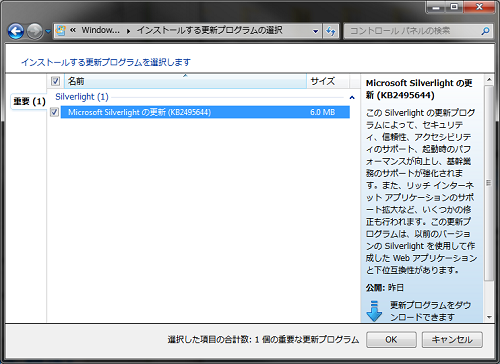The image size is (500, 364).
Task: Click the '更新プログラムをダウンロードできます' text
Action: 430,311
